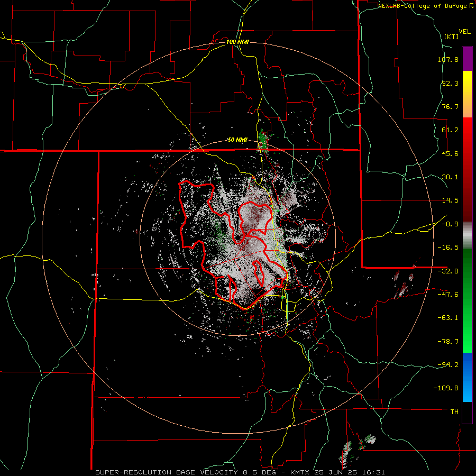Select the -94.2 legend value
The image size is (476, 476).
pyautogui.click(x=448, y=365)
